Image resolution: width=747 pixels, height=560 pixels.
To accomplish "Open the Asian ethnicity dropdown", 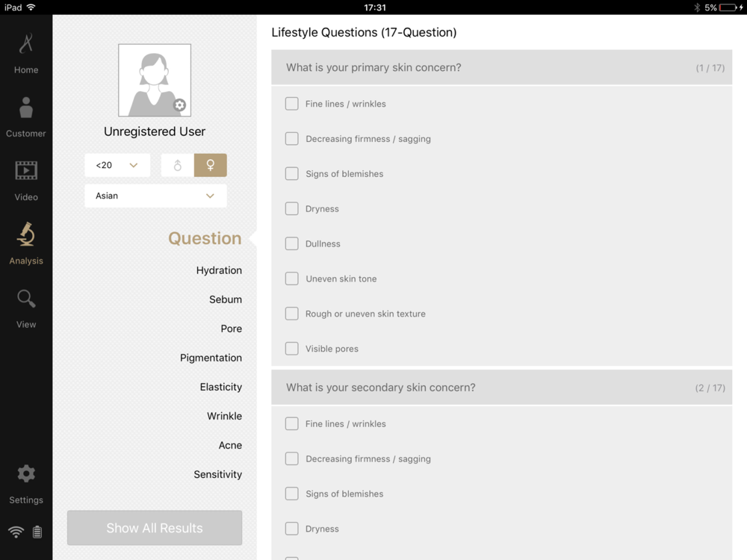I will click(155, 196).
